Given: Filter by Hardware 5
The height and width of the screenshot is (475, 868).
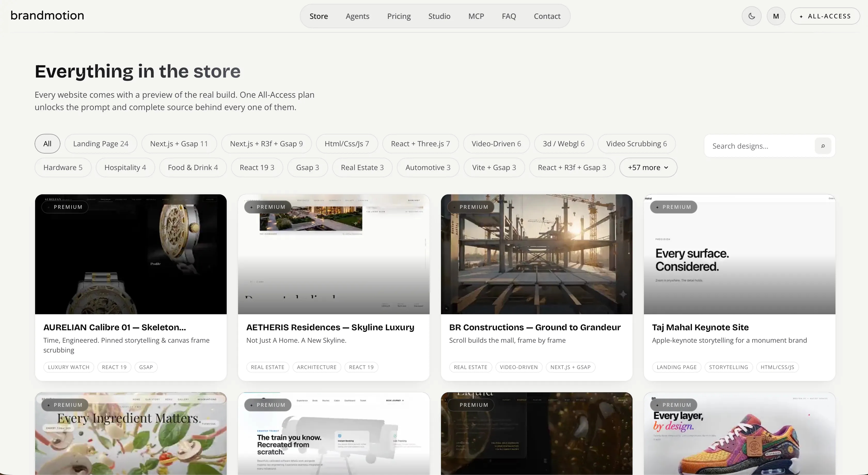Looking at the screenshot, I should pos(63,167).
